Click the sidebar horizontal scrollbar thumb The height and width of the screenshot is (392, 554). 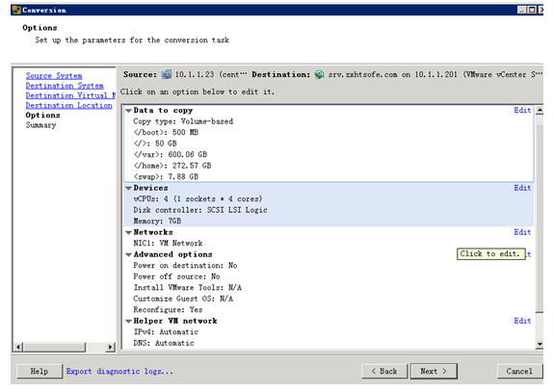click(54, 347)
